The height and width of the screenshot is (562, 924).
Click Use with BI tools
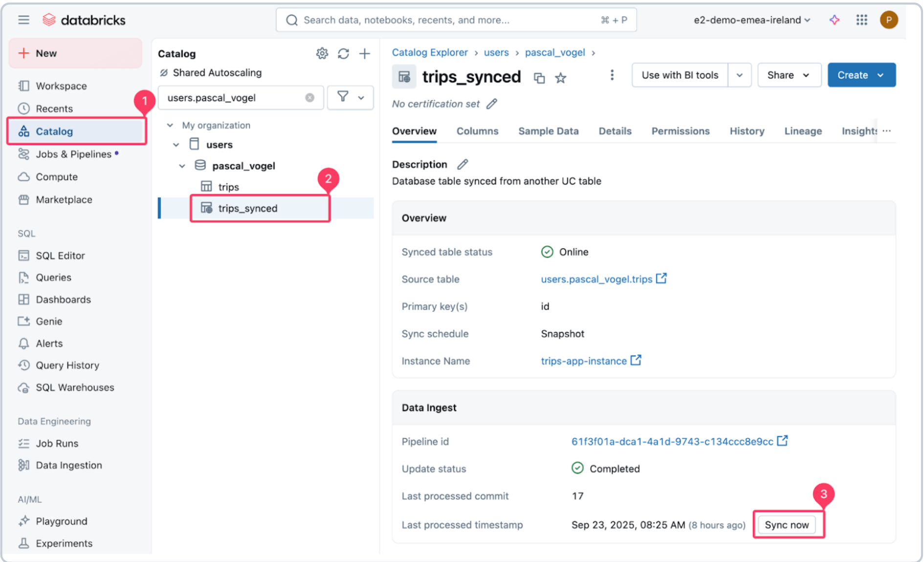680,75
